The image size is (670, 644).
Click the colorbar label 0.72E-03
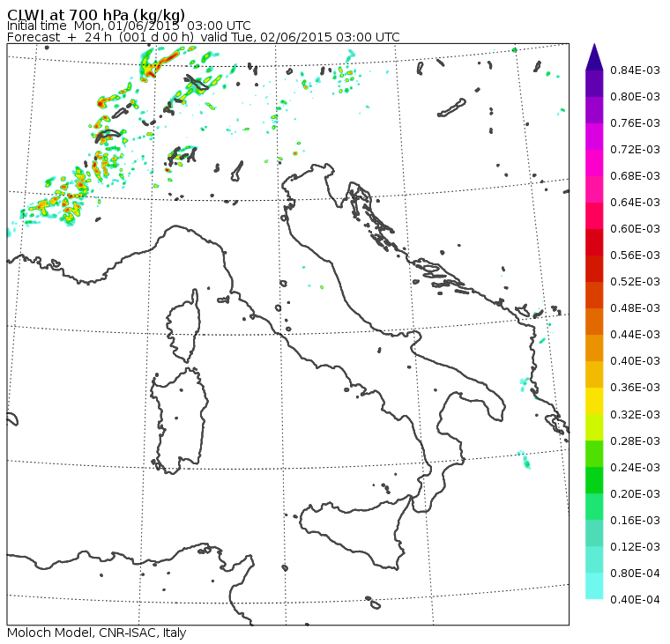(x=635, y=150)
